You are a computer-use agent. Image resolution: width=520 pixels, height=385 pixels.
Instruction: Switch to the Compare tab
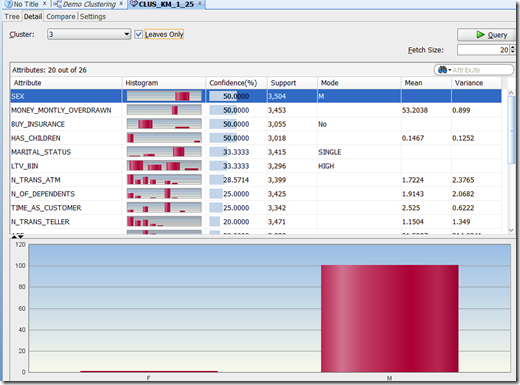(x=61, y=16)
